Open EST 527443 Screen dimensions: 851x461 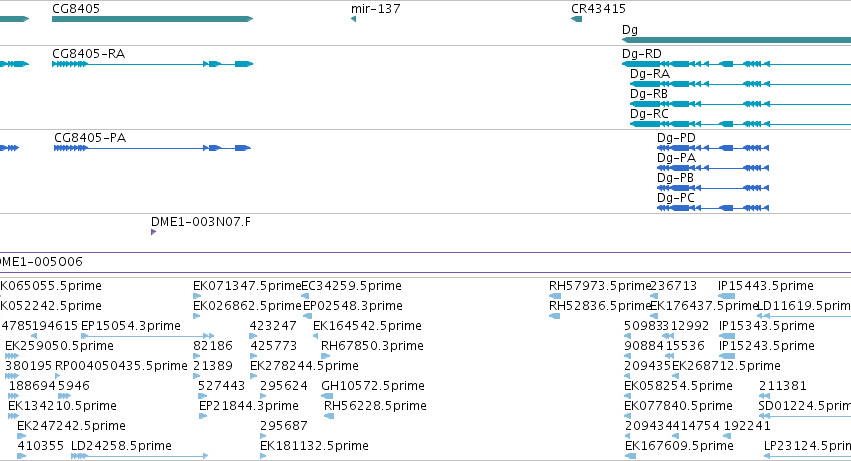pyautogui.click(x=221, y=386)
